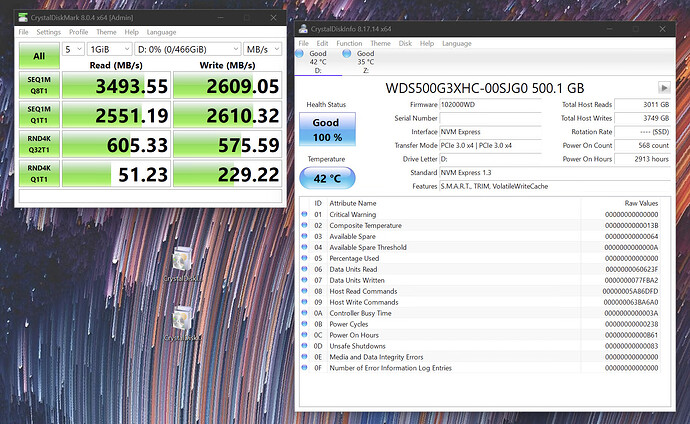Click the RND4K Q1T1 write result 229.22
Viewport: 690px width, 424px height.
[x=228, y=174]
